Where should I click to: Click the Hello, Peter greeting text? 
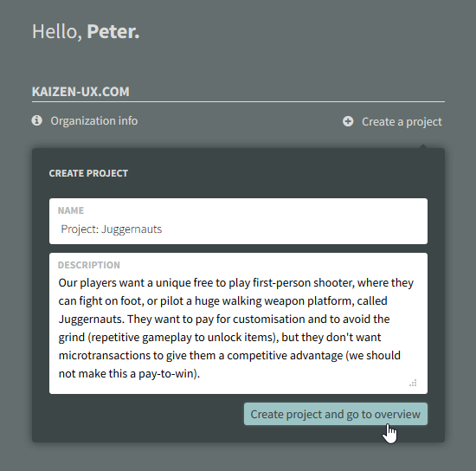coord(86,31)
